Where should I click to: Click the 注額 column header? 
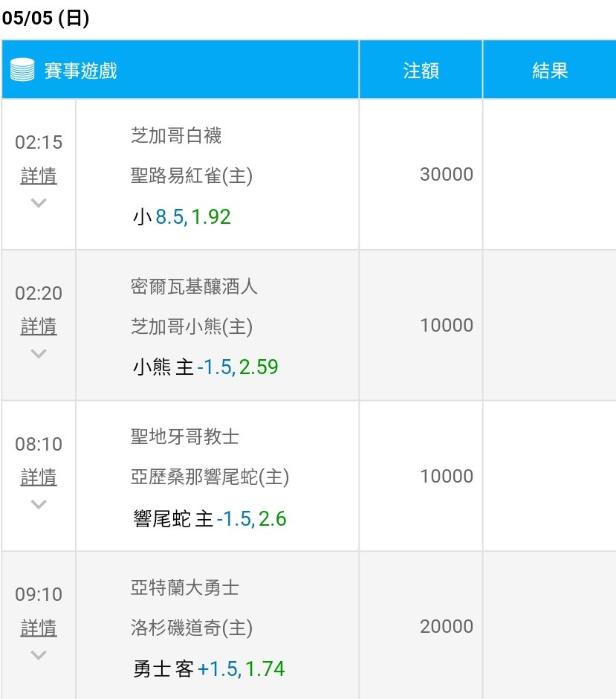(421, 71)
